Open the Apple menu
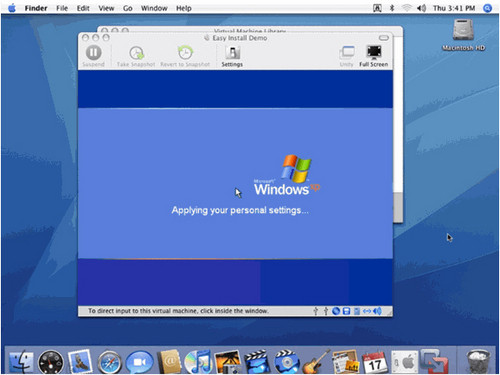The height and width of the screenshot is (375, 500). 12,8
